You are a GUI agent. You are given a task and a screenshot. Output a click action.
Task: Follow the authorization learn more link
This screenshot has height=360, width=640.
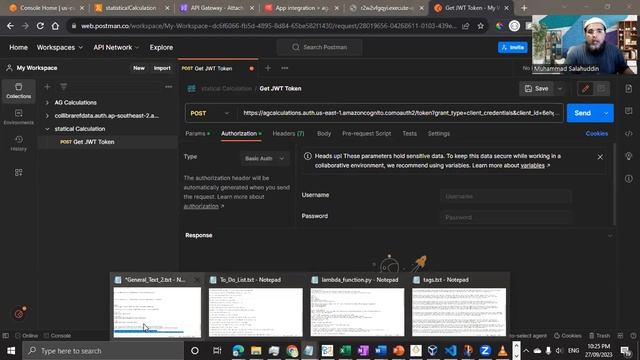201,206
